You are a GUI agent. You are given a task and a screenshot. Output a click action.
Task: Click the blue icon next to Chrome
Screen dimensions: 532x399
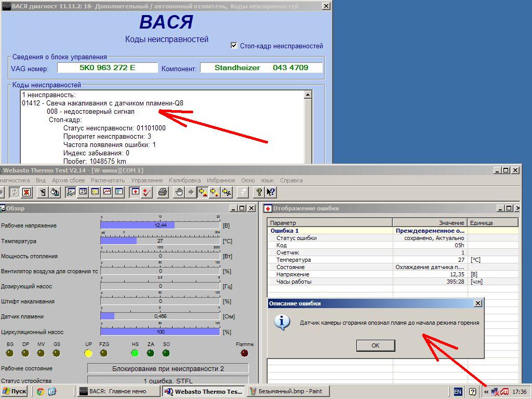[52, 392]
